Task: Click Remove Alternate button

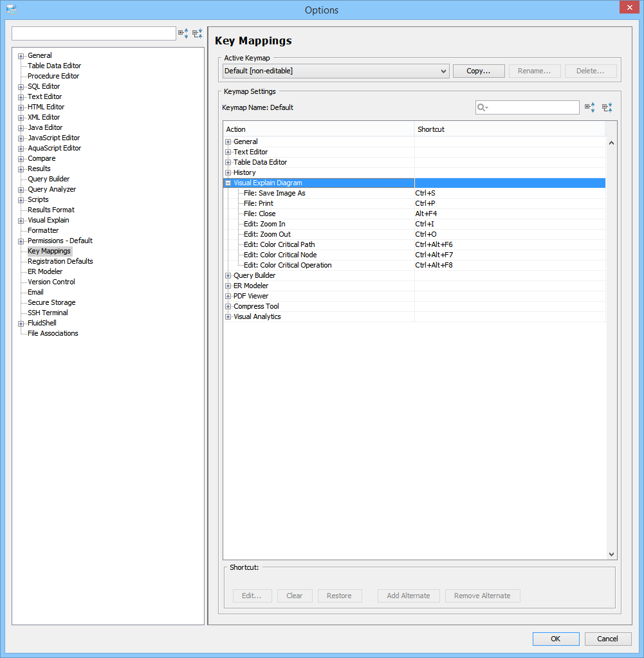Action: [x=483, y=596]
